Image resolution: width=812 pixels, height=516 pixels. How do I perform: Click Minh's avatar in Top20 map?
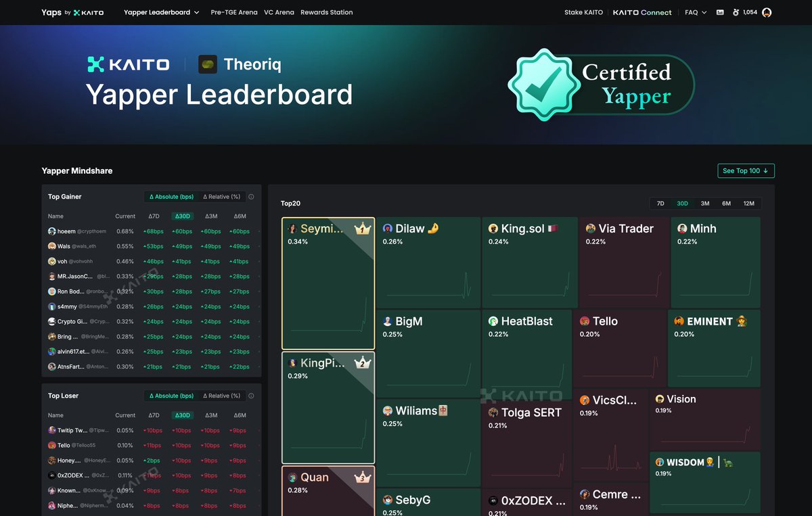(x=682, y=229)
